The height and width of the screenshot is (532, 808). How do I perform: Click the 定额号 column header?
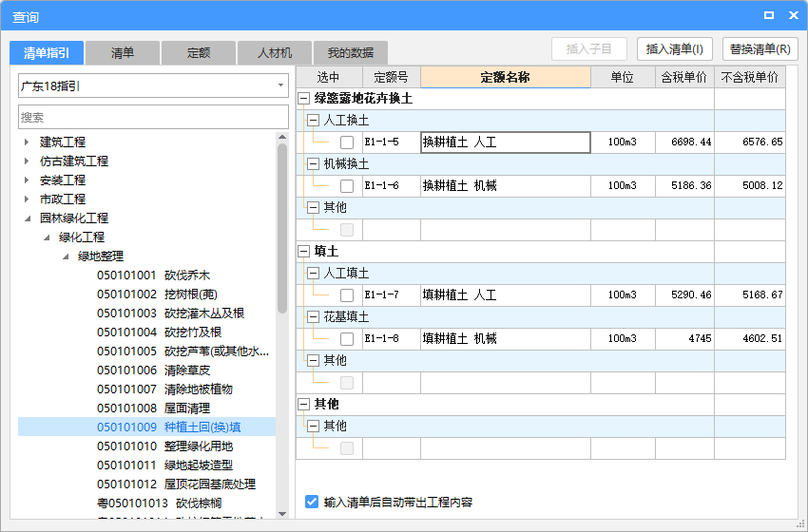[392, 77]
